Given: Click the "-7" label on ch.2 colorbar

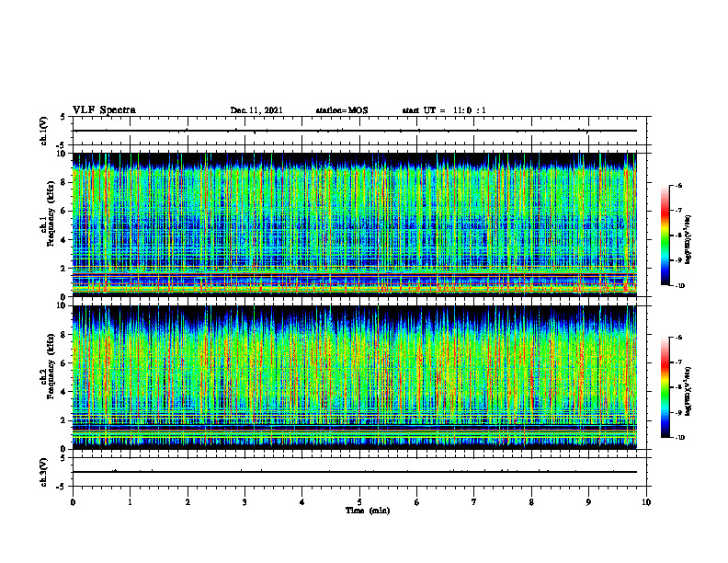Looking at the screenshot, I should 678,362.
